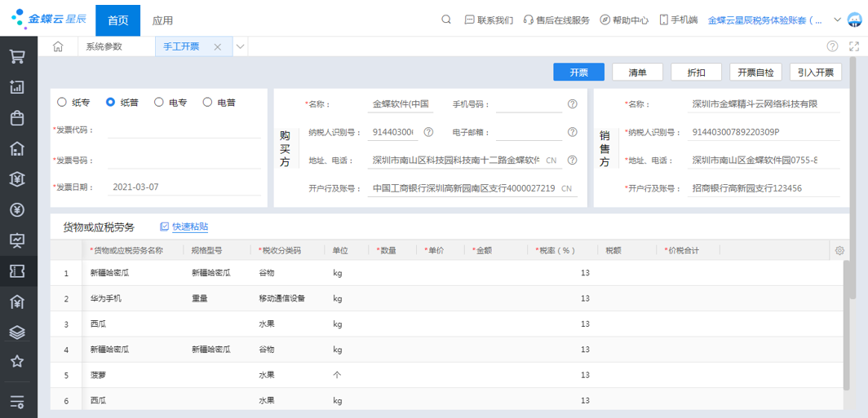Click the 开票自检 button
The height and width of the screenshot is (418, 868).
coord(755,72)
